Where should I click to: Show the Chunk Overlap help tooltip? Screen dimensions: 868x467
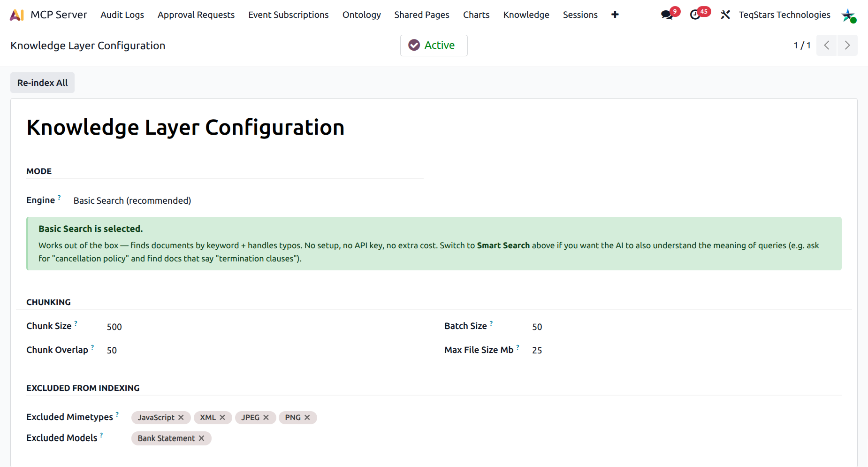pyautogui.click(x=92, y=347)
